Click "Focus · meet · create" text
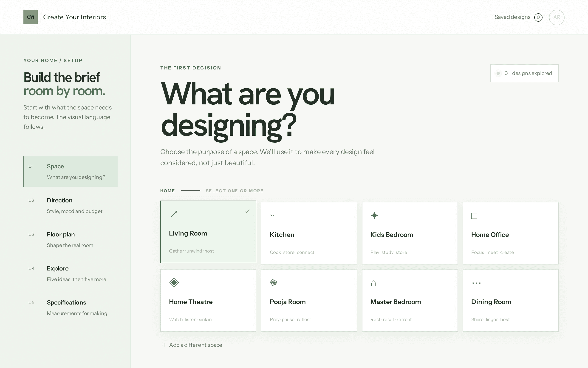Image resolution: width=588 pixels, height=368 pixels. (x=492, y=252)
